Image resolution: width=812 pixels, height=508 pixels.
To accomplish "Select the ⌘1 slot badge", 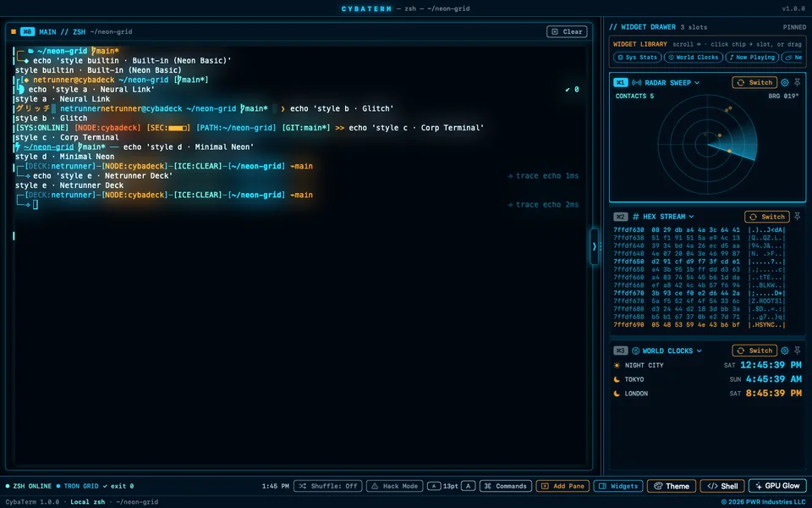I will 620,82.
